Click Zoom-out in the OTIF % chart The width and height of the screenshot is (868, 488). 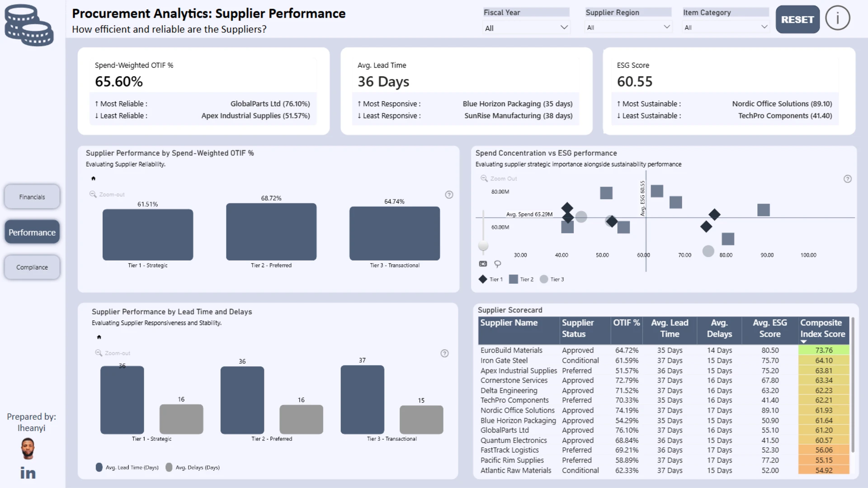107,194
